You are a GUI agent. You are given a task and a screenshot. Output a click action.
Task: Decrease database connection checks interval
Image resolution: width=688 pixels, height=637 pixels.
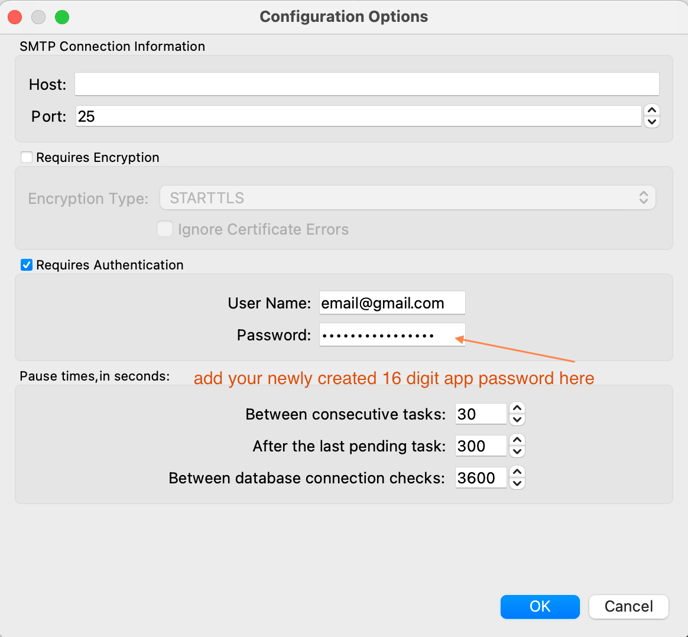(x=517, y=484)
